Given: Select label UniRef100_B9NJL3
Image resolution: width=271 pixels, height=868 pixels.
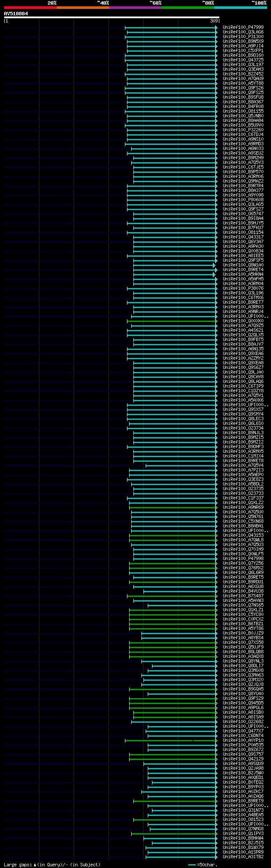Looking at the screenshot, I should point(243,433).
